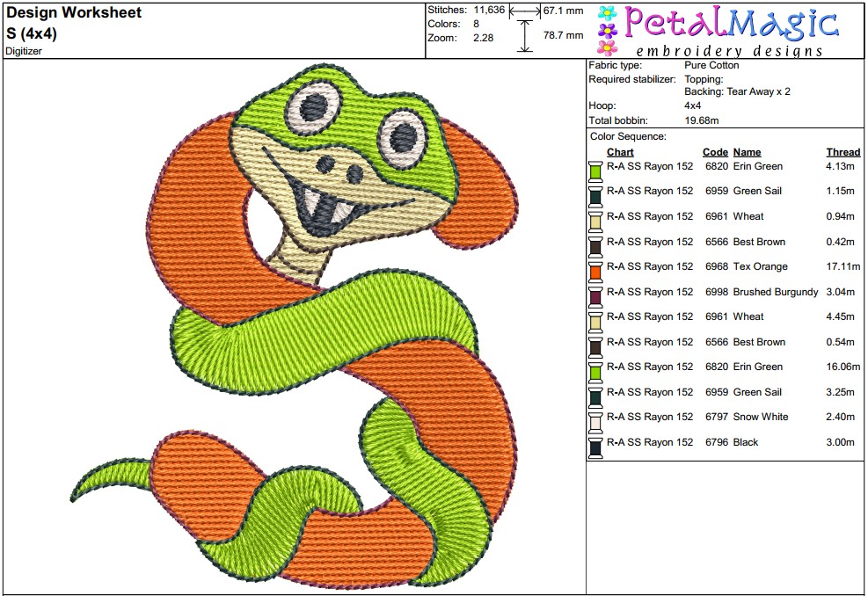This screenshot has width=868, height=596.
Task: Click the Backing: Tear Away x 2 text
Action: [x=737, y=92]
